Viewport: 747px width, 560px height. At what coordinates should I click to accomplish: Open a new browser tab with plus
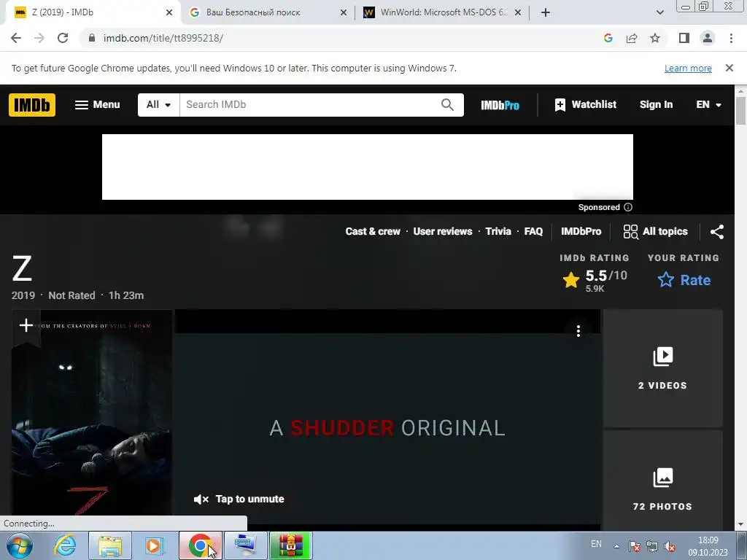pyautogui.click(x=546, y=13)
